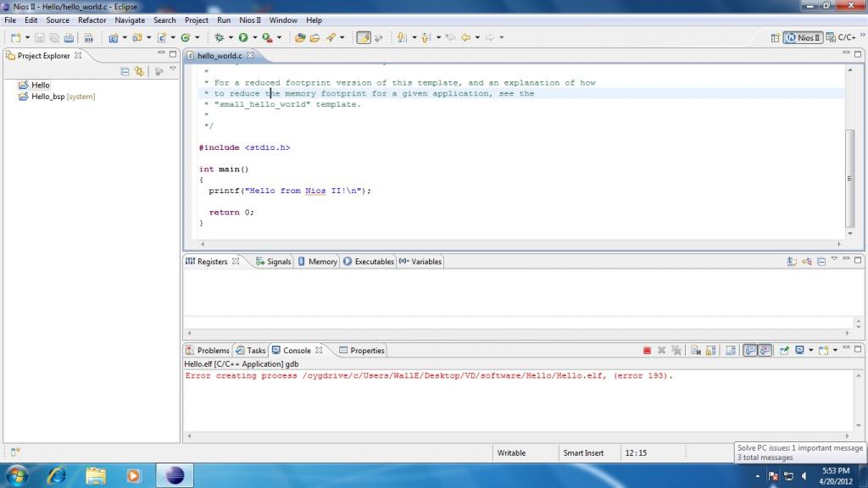Screen dimensions: 868x488
Task: Click the Open Type toolbar icon
Action: (x=300, y=37)
